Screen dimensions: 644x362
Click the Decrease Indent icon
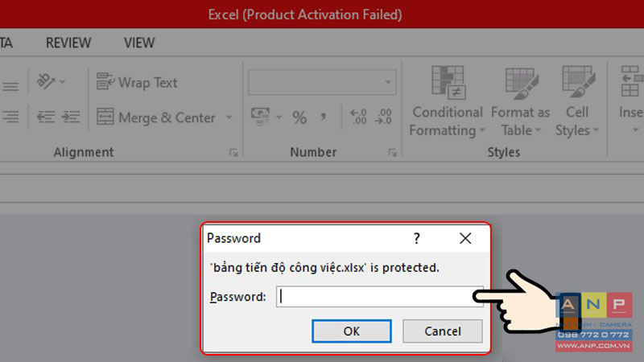pos(45,117)
